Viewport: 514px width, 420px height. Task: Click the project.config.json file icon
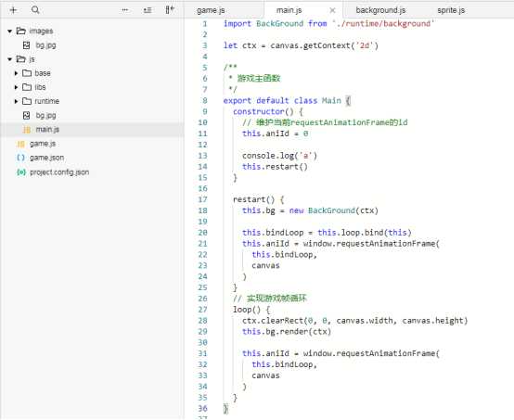(21, 172)
